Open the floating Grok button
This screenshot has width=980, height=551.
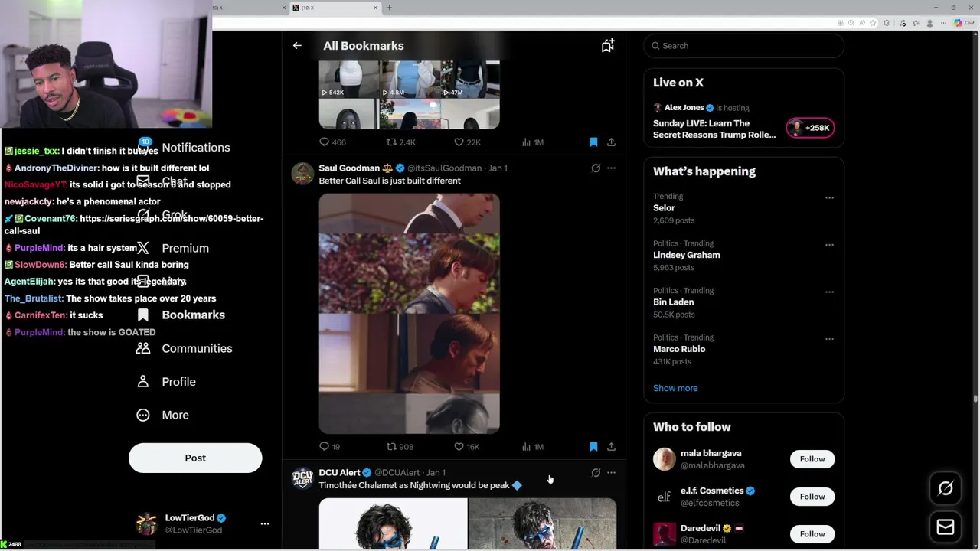click(946, 488)
